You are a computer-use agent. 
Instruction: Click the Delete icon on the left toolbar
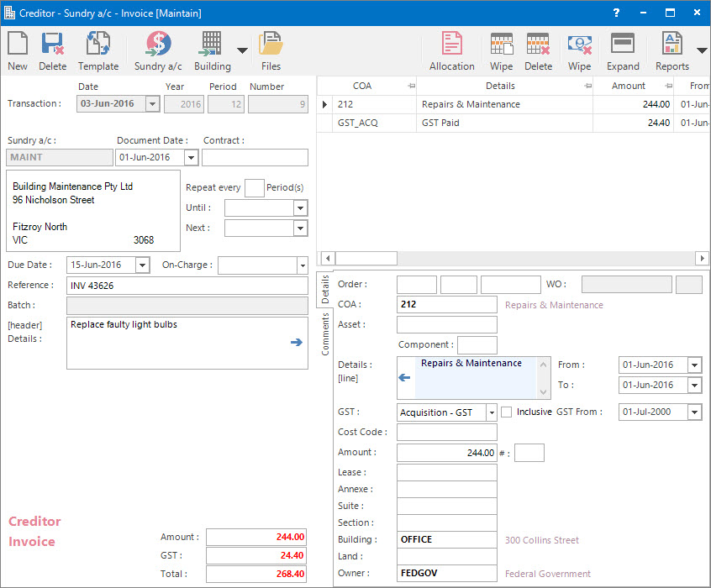pyautogui.click(x=52, y=49)
